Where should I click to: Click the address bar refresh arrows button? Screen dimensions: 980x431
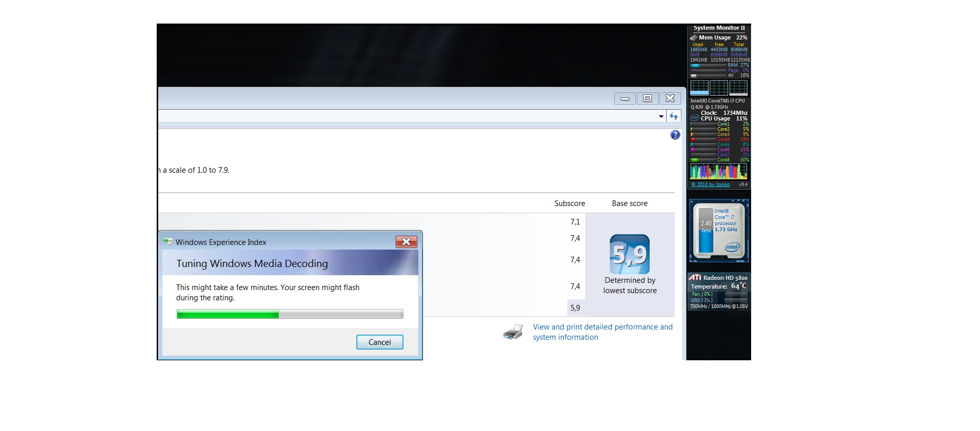click(x=674, y=116)
